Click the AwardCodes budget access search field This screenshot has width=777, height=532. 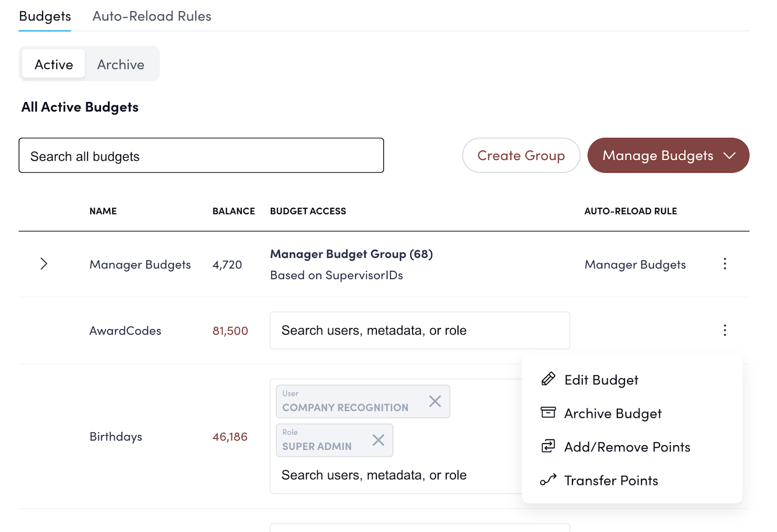pos(420,331)
